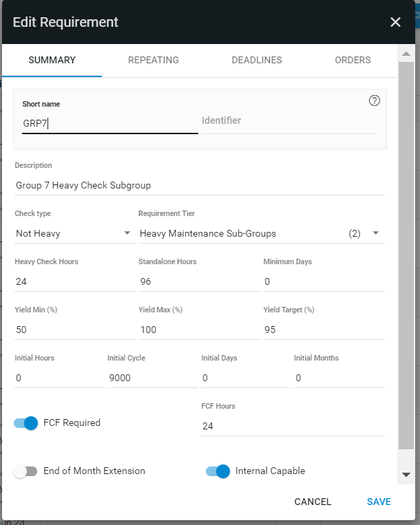This screenshot has height=525, width=420.
Task: Cancel editing the requirement
Action: coord(313,502)
